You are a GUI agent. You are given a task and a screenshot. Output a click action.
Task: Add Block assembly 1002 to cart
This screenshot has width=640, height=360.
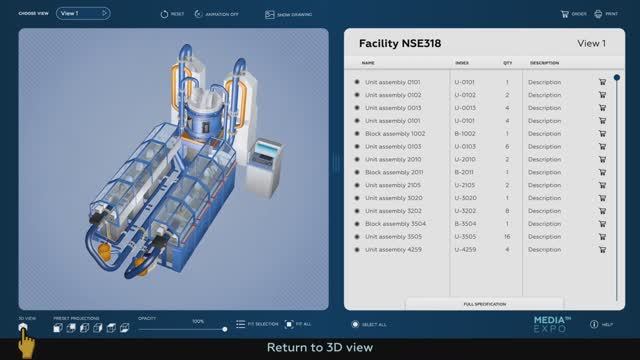pyautogui.click(x=602, y=133)
